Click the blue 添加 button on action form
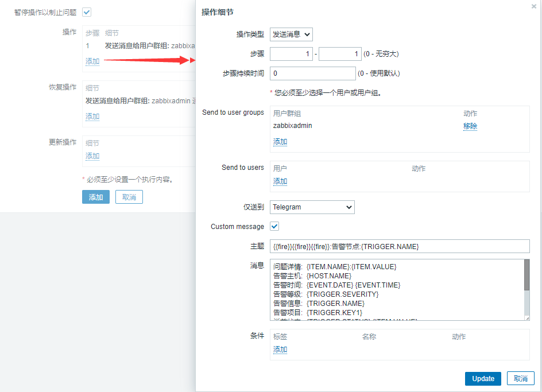Viewport: 542px width, 392px height. click(96, 197)
